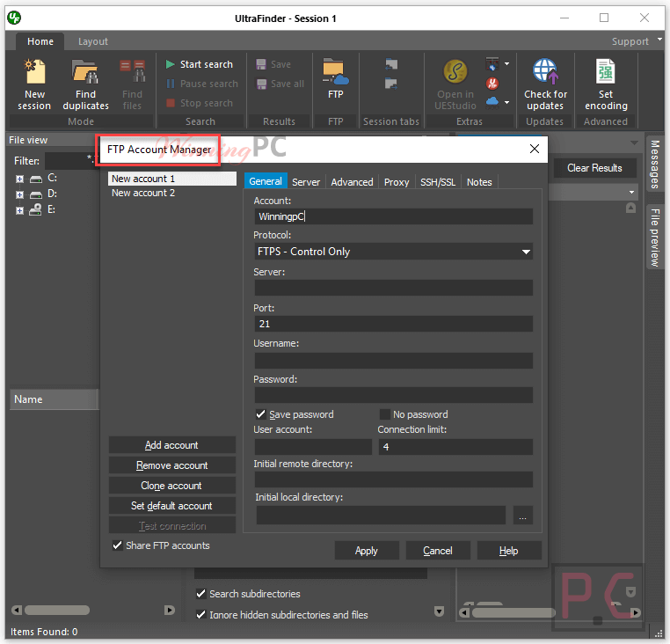Select the Find files mode icon
The height and width of the screenshot is (644, 670).
[x=132, y=72]
